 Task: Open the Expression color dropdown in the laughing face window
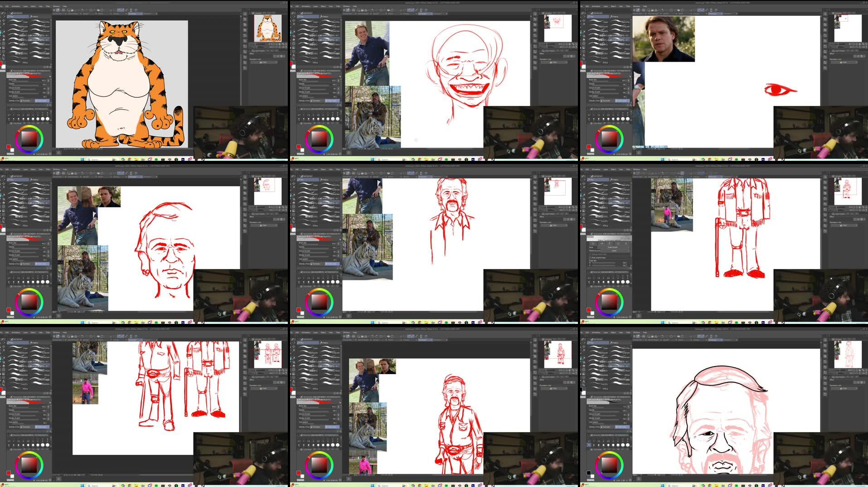[555, 62]
